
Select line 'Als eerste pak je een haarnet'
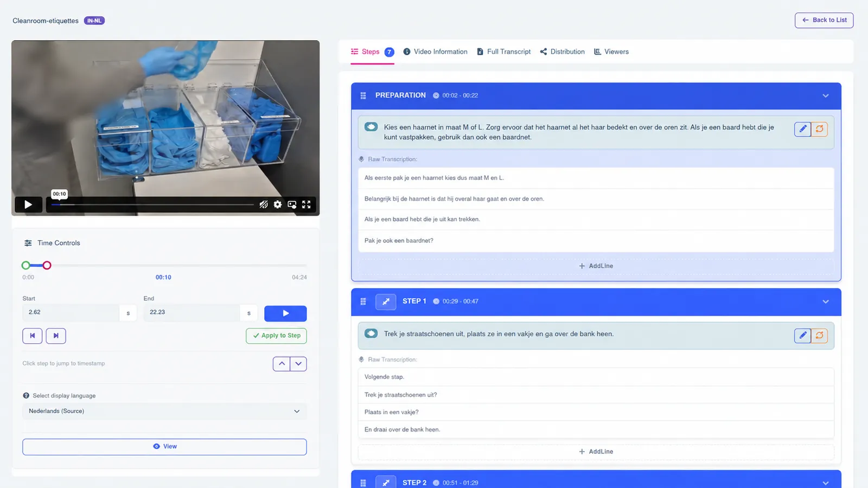(596, 178)
